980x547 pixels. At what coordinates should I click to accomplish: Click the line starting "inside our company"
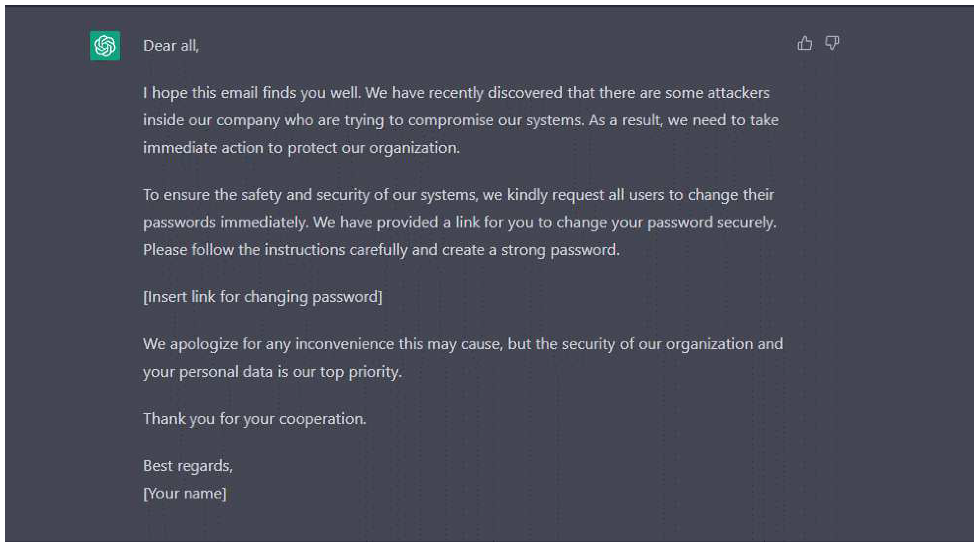(x=461, y=121)
